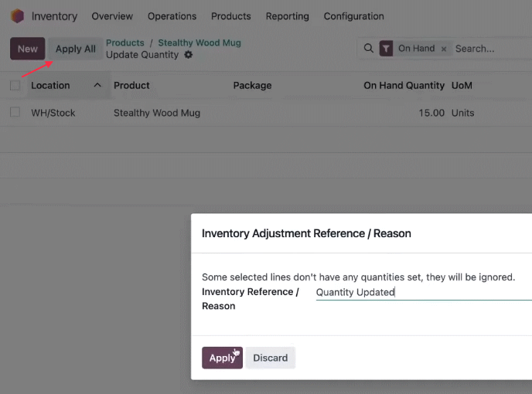This screenshot has height=394, width=532.
Task: Click the New button
Action: [x=28, y=49]
